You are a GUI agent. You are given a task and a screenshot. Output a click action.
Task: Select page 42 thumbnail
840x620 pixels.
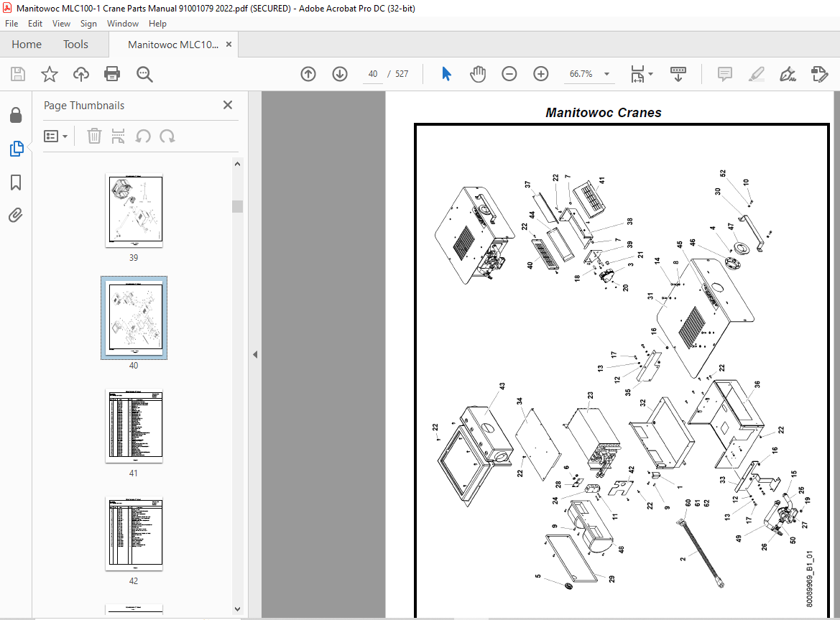[x=134, y=534]
